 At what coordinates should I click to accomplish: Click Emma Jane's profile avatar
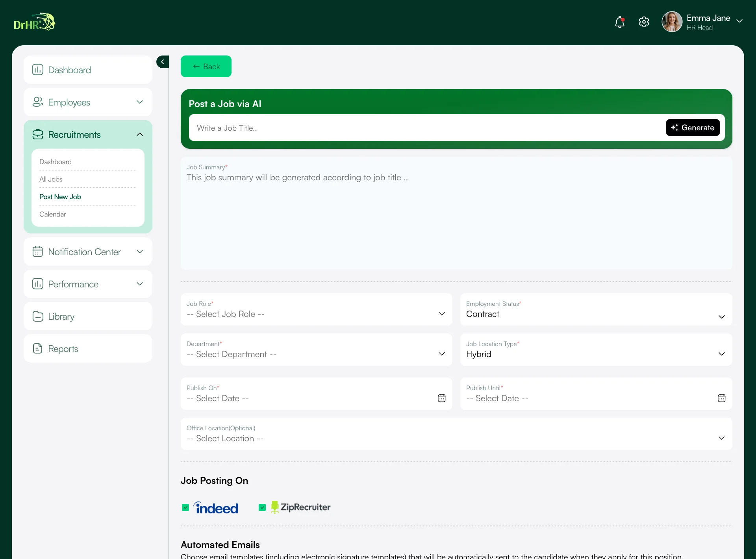pos(672,22)
